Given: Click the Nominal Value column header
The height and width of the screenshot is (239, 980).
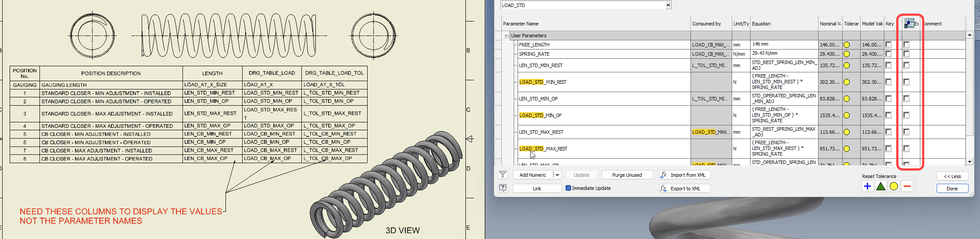Looking at the screenshot, I should 830,24.
